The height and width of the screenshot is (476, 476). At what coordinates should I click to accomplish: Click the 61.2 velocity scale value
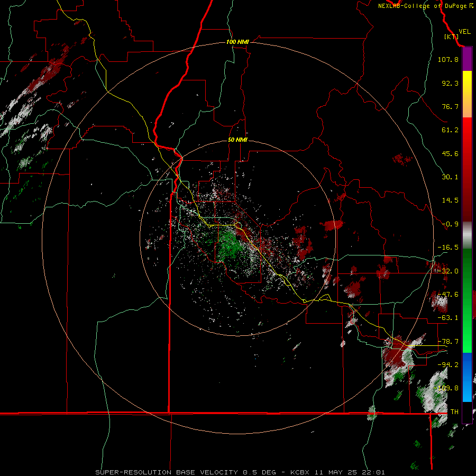(x=450, y=130)
